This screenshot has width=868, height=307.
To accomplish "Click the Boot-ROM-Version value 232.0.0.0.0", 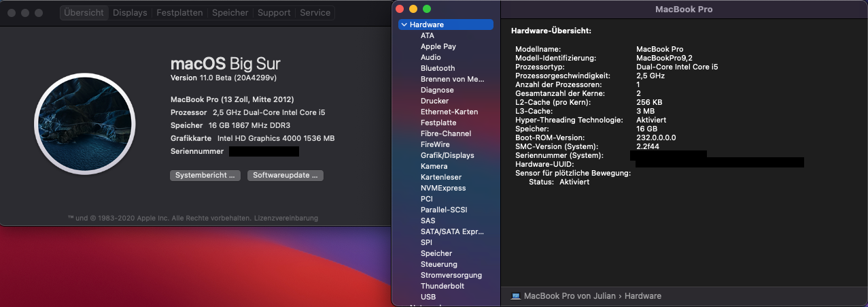I will click(x=656, y=138).
